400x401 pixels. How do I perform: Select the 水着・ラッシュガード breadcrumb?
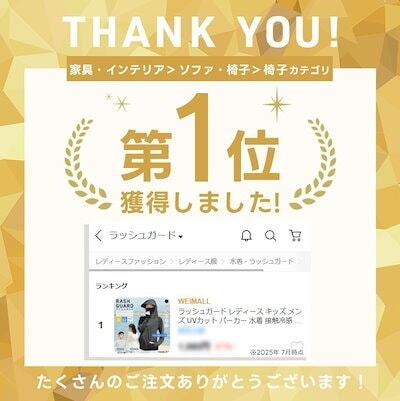[261, 261]
